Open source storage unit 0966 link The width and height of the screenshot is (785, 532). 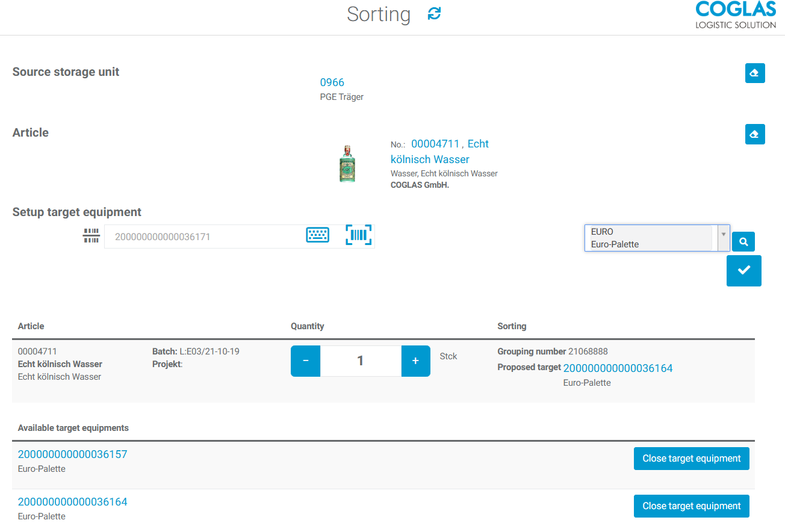point(332,82)
